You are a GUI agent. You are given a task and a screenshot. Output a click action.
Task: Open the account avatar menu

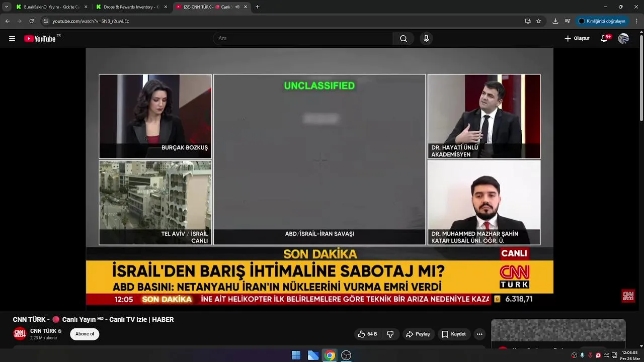pos(623,39)
